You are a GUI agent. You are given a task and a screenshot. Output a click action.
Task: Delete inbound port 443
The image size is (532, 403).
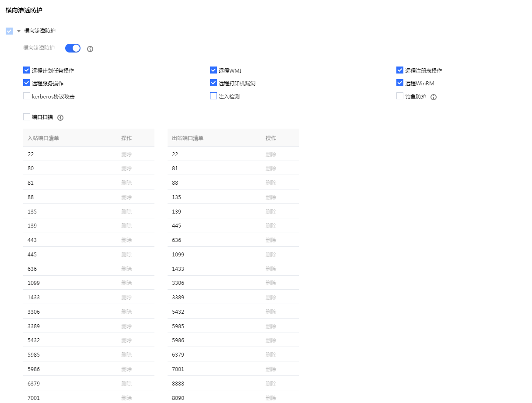coord(126,240)
